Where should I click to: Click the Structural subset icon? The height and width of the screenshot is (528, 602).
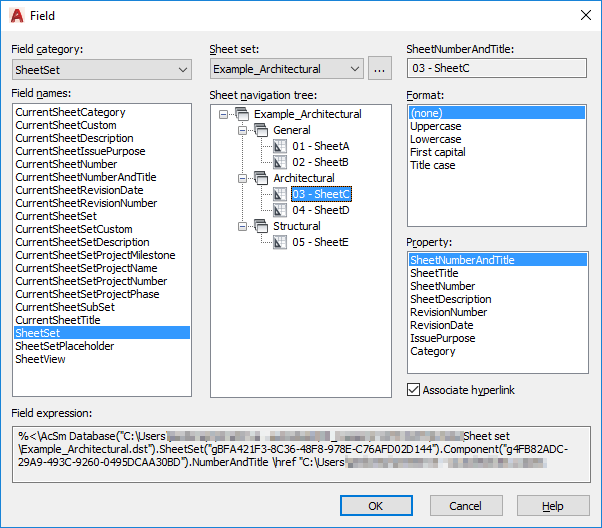(261, 226)
